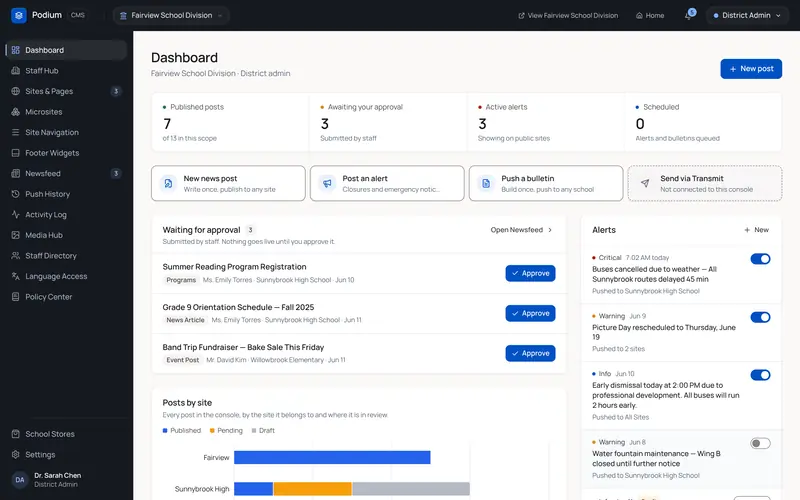This screenshot has width=800, height=500.
Task: Click the Draft gray legend swatch
Action: click(x=254, y=431)
